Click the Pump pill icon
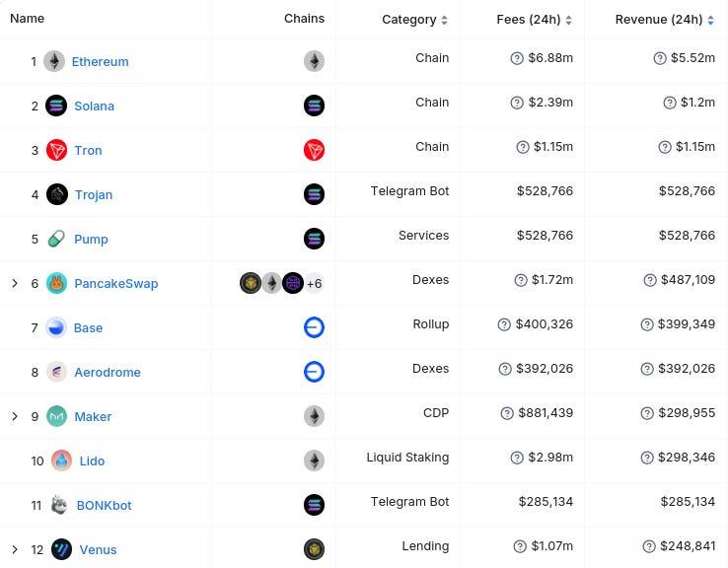728x568 pixels. [x=57, y=239]
